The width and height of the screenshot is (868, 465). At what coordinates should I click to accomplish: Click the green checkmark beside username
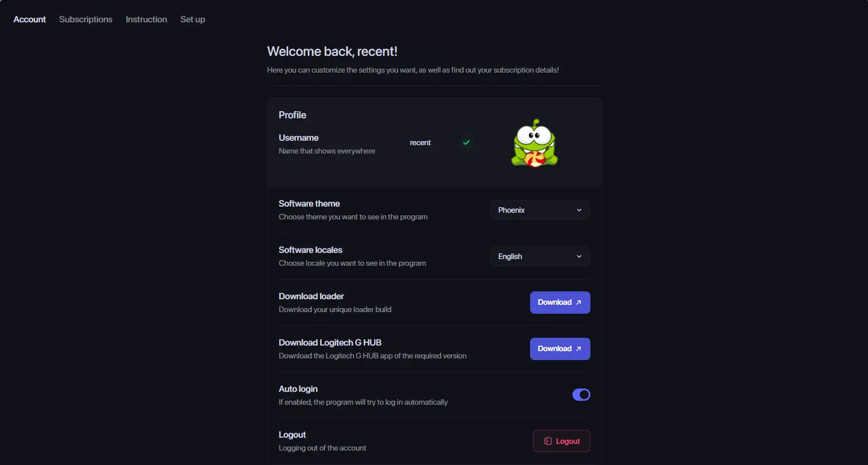tap(466, 142)
